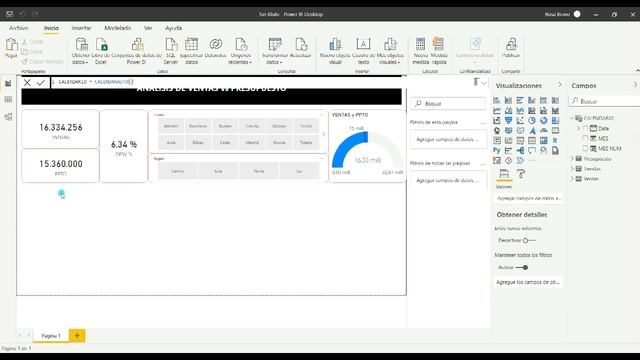Select the gauge visualization icon
Screen dimensions: 640x360
pos(543,131)
